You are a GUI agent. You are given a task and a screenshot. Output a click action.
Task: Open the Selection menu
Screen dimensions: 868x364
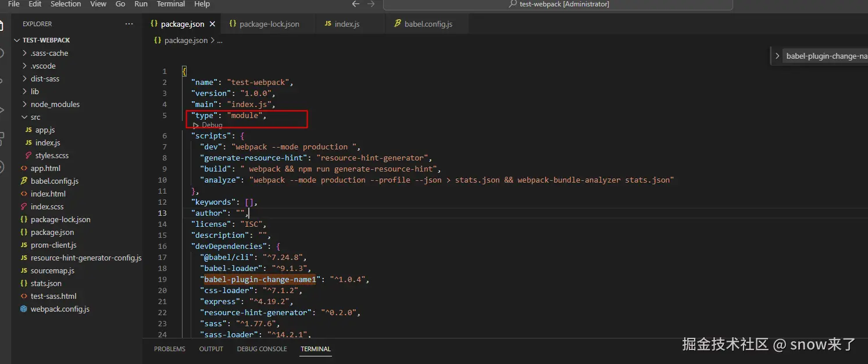click(x=66, y=4)
